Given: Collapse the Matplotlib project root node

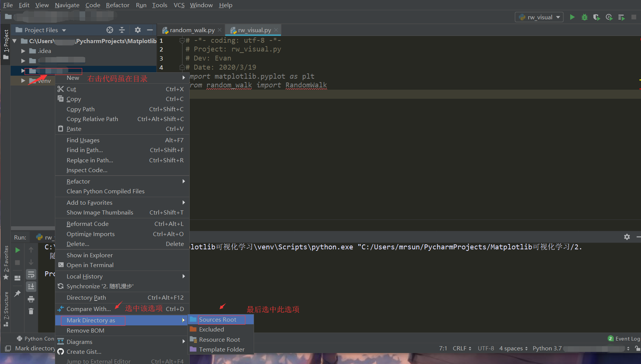Looking at the screenshot, I should pyautogui.click(x=14, y=41).
